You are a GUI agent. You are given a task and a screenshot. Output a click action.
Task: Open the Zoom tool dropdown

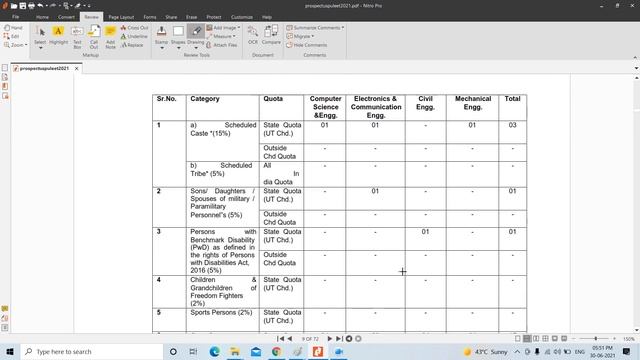pos(16,45)
